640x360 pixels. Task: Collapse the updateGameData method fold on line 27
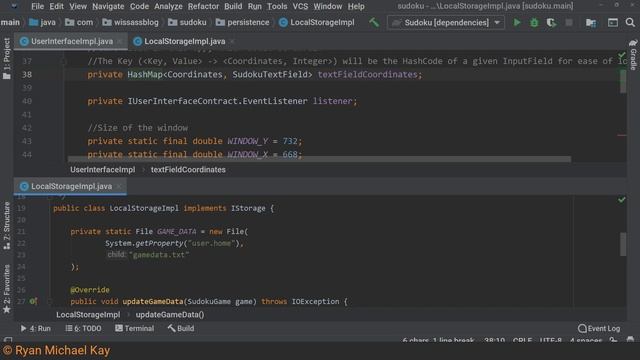(49, 301)
